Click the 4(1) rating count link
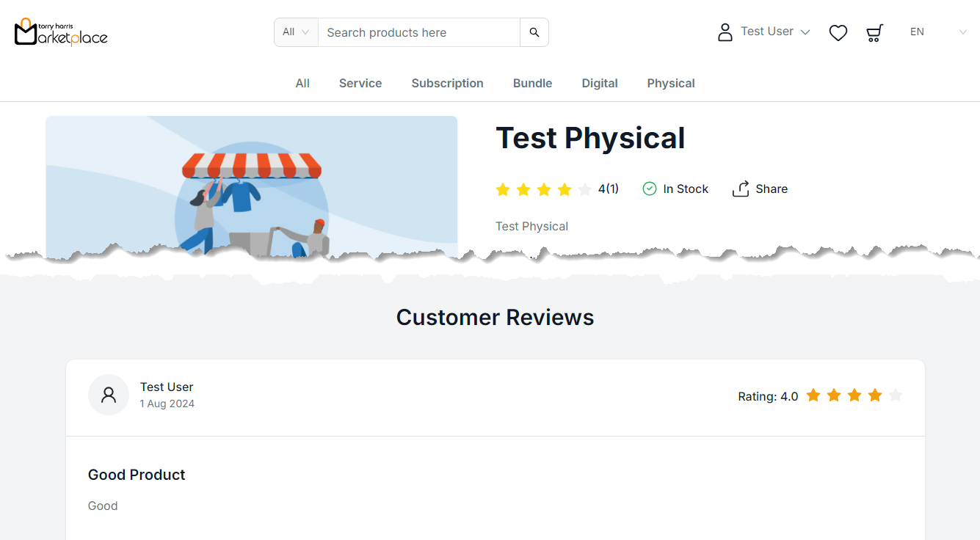 608,189
